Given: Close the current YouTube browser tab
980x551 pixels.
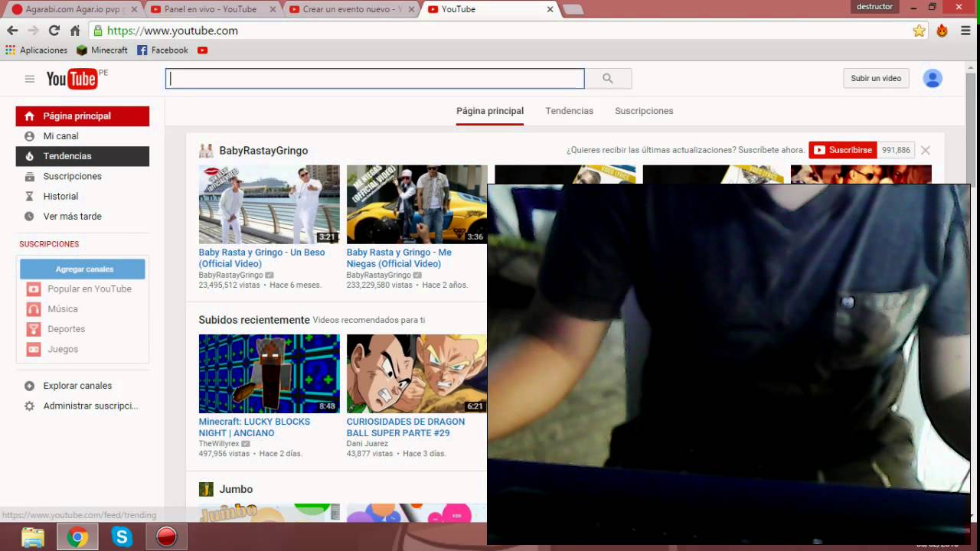Looking at the screenshot, I should click(x=550, y=9).
